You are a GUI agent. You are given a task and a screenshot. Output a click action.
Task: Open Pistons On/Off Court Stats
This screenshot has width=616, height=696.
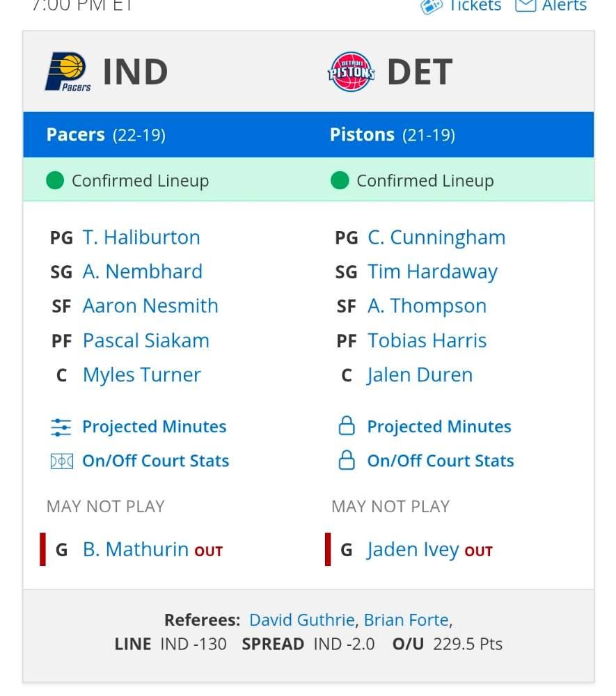(x=441, y=461)
